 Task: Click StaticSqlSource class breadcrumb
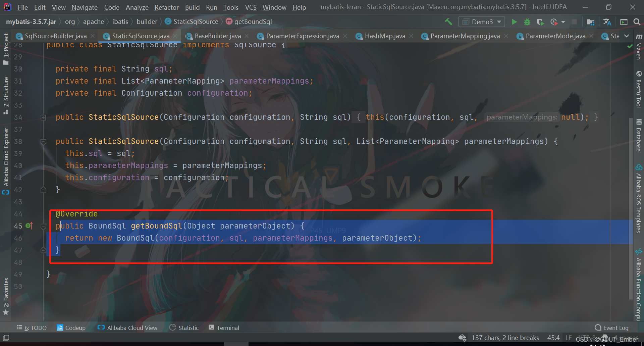(x=192, y=22)
